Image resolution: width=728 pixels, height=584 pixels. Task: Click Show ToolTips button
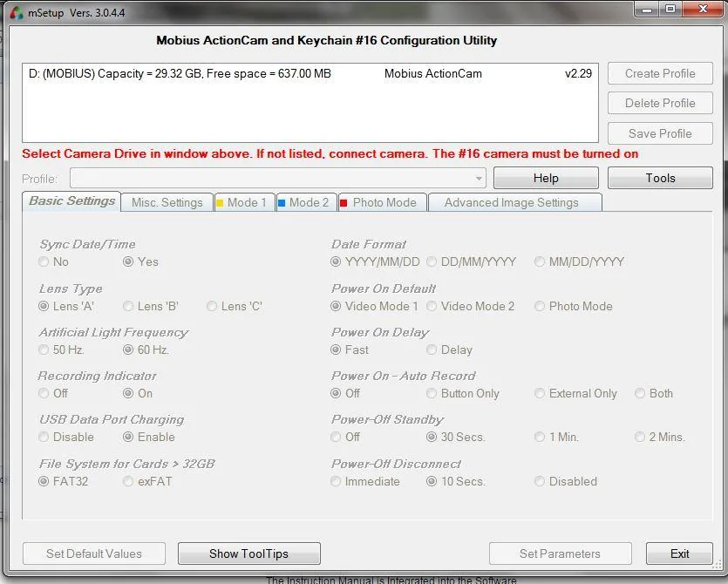pyautogui.click(x=248, y=553)
